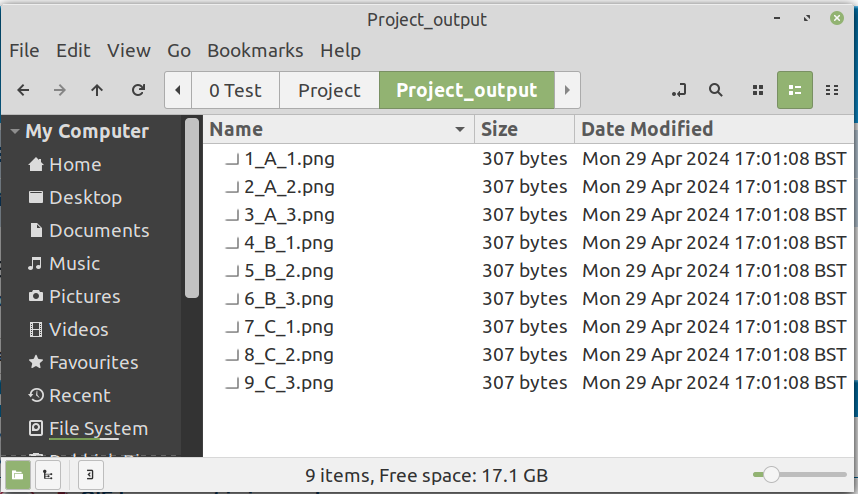The image size is (858, 494).
Task: Open the View menu
Action: 129,50
